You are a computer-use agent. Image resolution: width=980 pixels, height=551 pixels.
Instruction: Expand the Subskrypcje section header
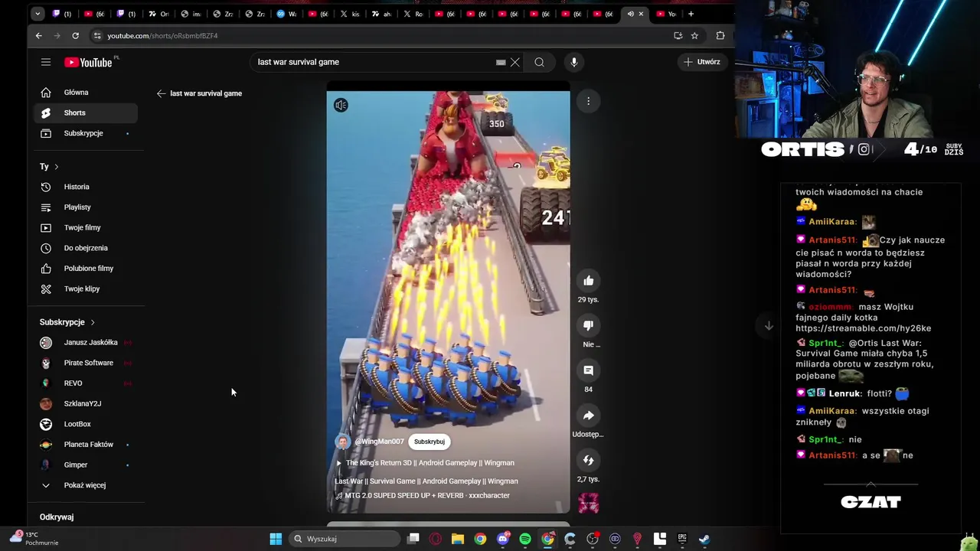tap(67, 322)
